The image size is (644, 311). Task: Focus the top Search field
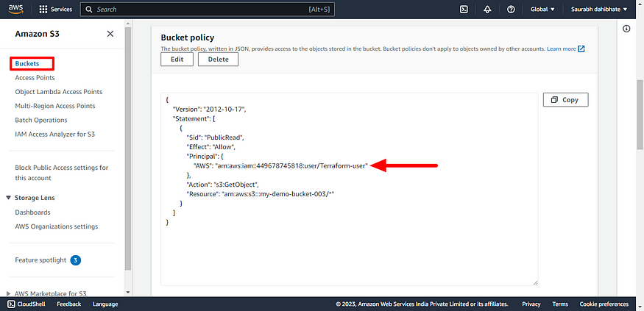(208, 10)
